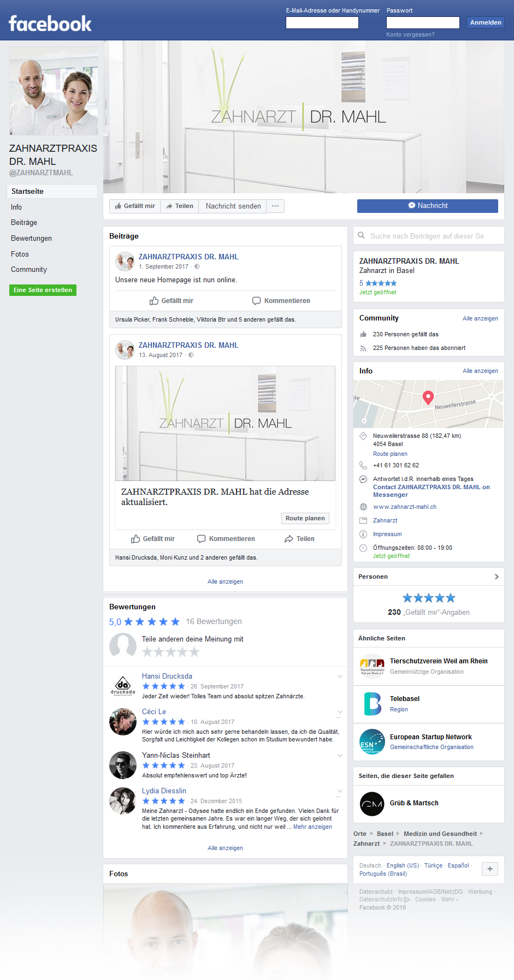Expand the Personen section chevron
This screenshot has width=514, height=980.
497,577
